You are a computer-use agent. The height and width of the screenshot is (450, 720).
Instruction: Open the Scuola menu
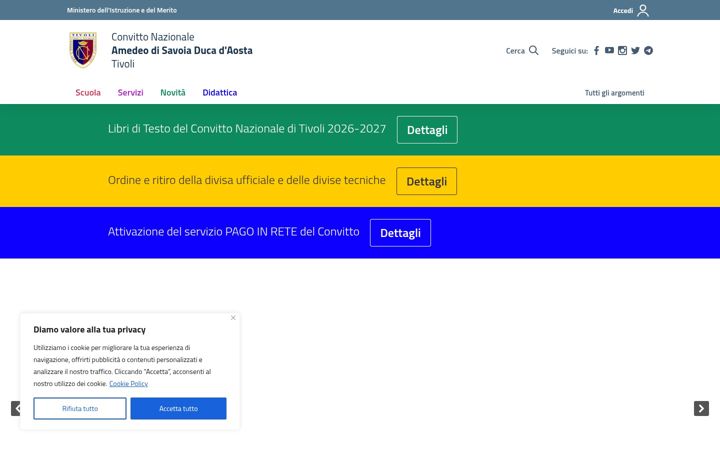(88, 93)
